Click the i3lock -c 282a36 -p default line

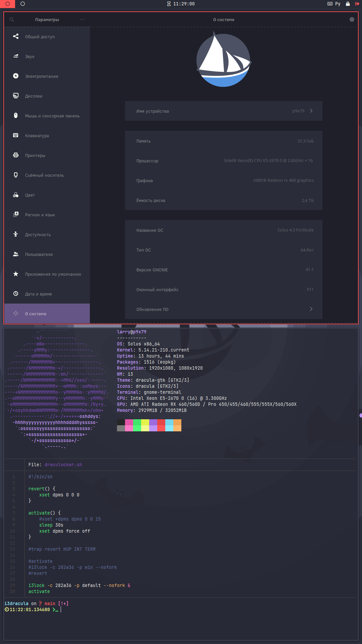[x=79, y=585]
